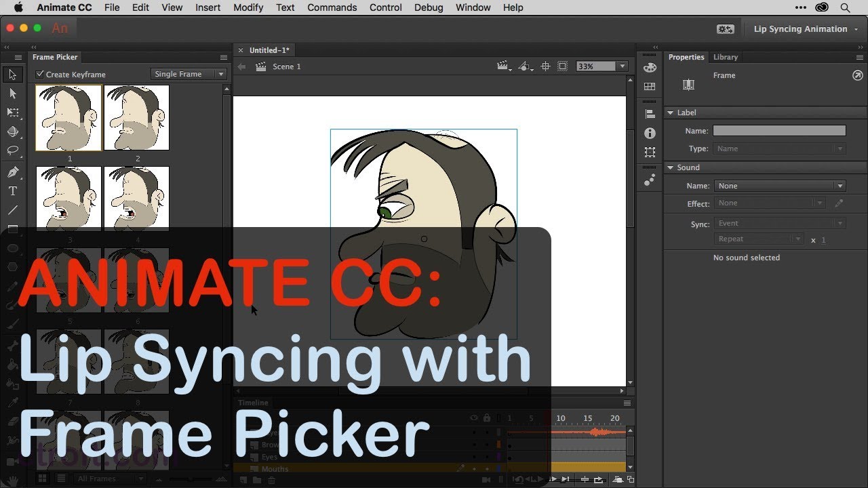Viewport: 868px width, 488px height.
Task: Click the Scene 1 breadcrumb
Action: coord(286,66)
